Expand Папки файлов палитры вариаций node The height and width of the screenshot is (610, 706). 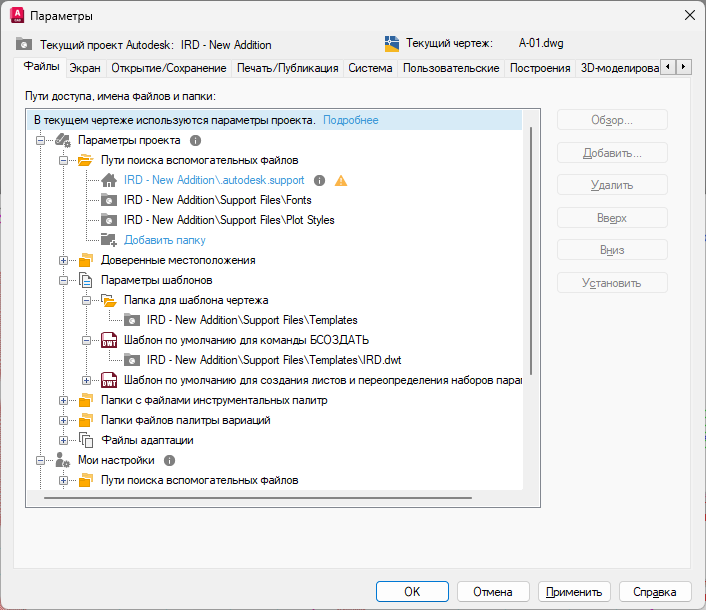63,420
